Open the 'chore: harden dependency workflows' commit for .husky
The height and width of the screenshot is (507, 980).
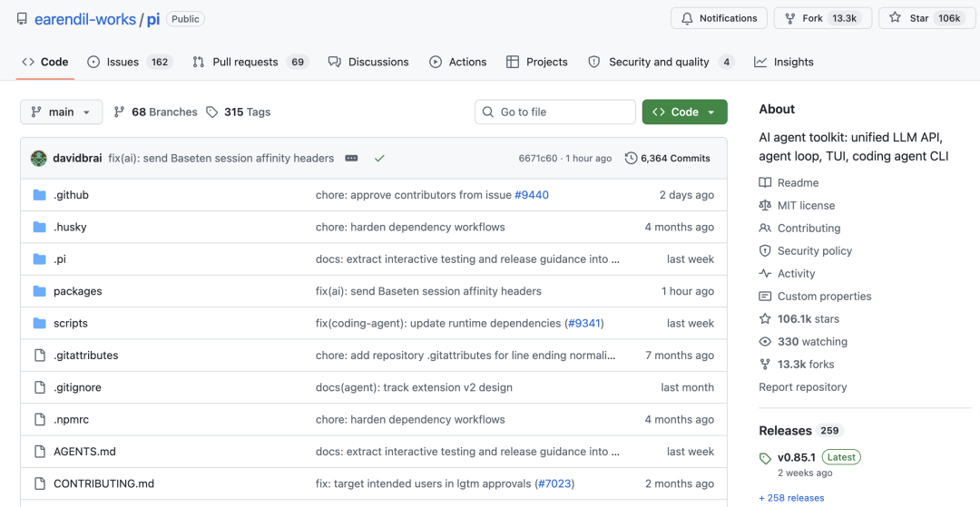coord(410,227)
